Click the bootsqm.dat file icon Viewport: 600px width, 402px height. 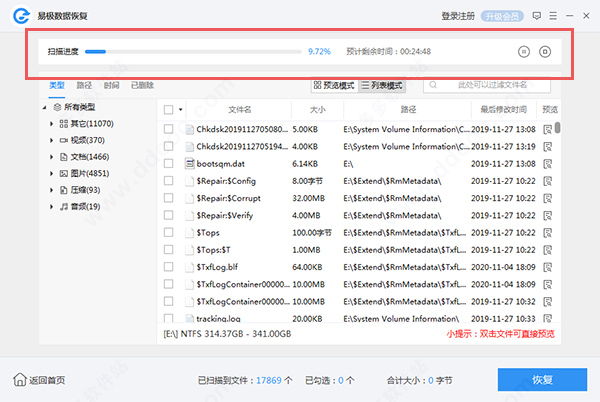pos(189,164)
